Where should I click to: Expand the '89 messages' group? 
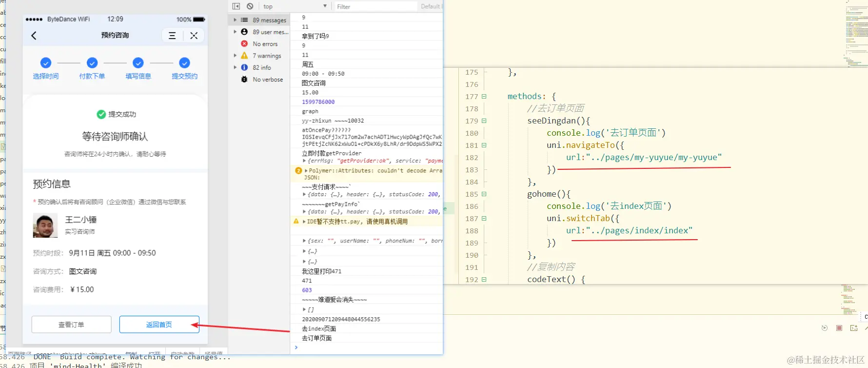[235, 20]
